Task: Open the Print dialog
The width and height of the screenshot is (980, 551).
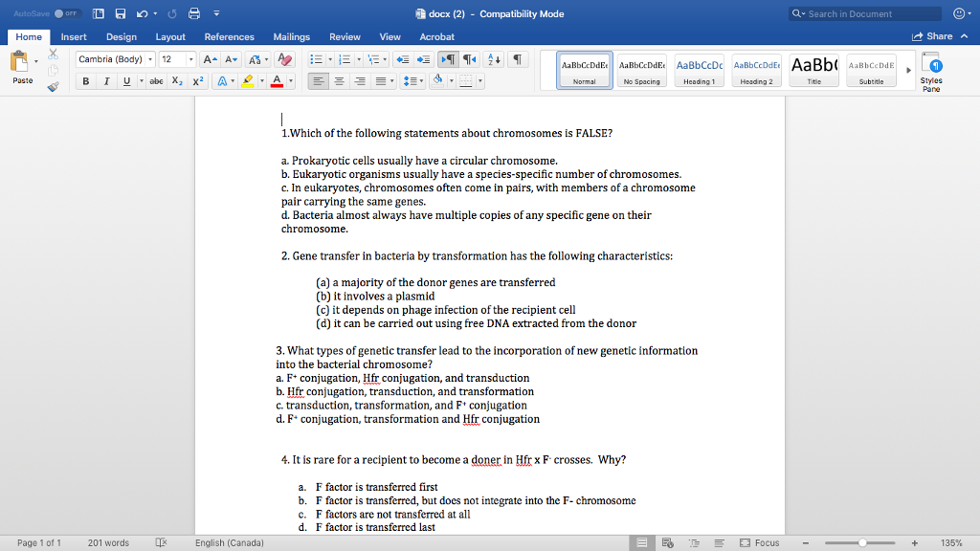Action: 194,12
